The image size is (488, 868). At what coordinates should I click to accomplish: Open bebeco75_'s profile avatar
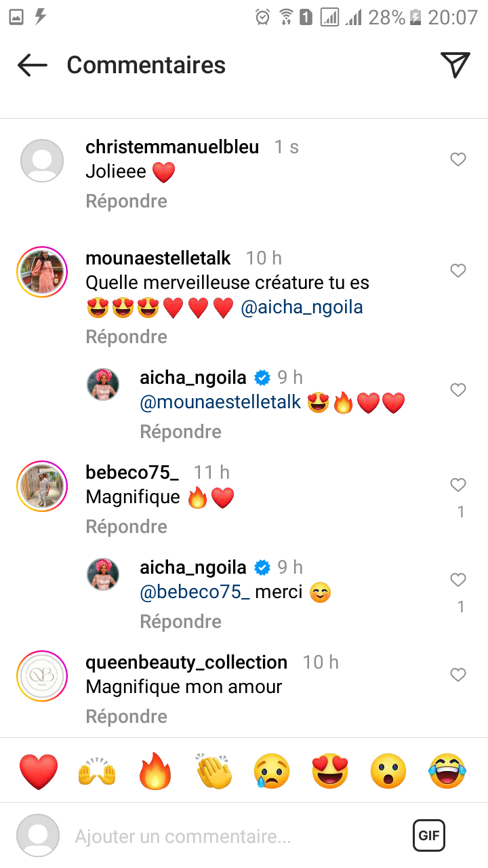(x=42, y=486)
